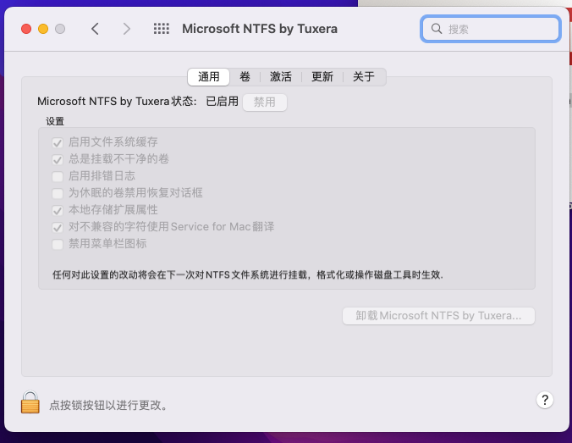Select the 通用 tab
The height and width of the screenshot is (443, 572).
(209, 77)
